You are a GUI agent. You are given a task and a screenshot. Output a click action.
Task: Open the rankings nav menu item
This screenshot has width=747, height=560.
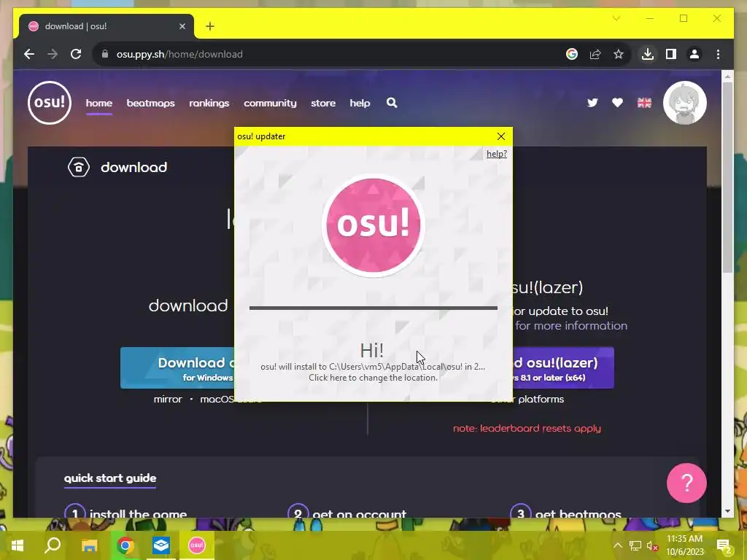click(x=209, y=103)
